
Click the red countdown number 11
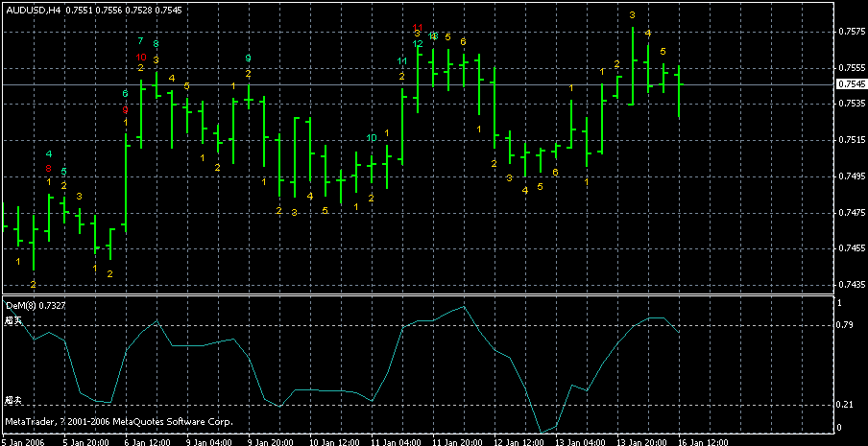418,28
